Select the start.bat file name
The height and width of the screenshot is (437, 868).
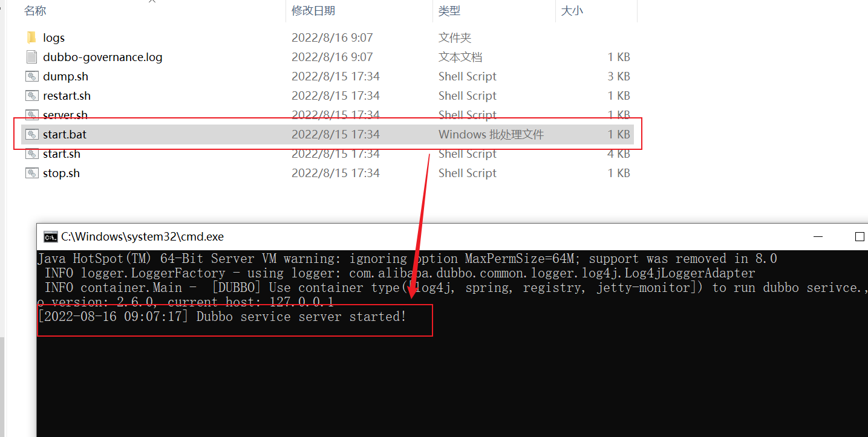(65, 134)
